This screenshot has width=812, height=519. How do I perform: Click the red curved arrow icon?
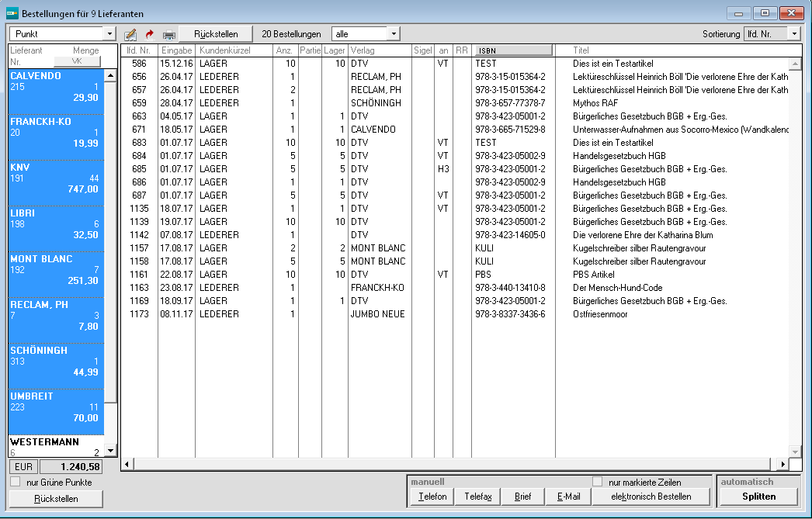[150, 35]
